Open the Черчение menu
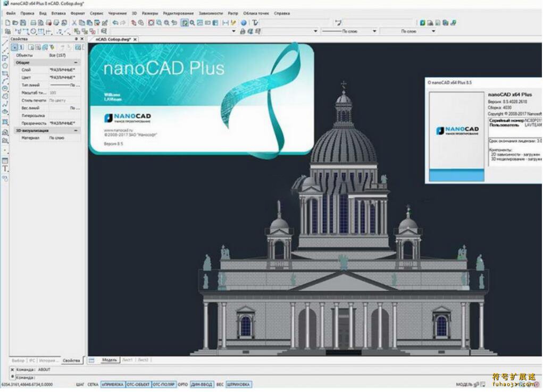Screen dimensions: 543x392 (x=118, y=13)
